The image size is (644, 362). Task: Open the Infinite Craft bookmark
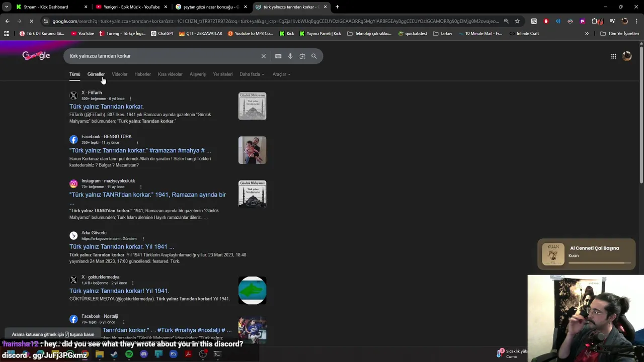[x=524, y=34]
